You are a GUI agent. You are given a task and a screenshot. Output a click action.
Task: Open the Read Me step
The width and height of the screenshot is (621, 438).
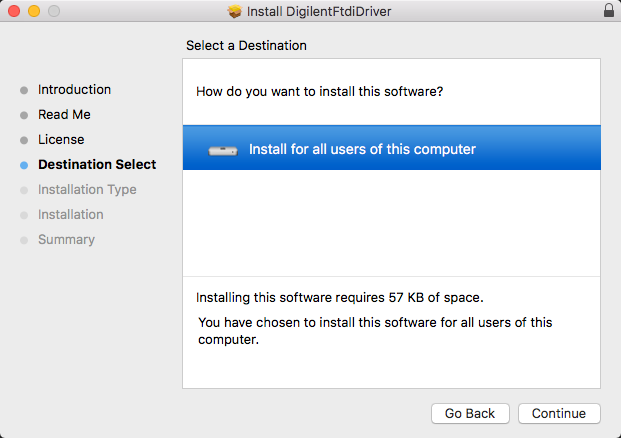64,114
